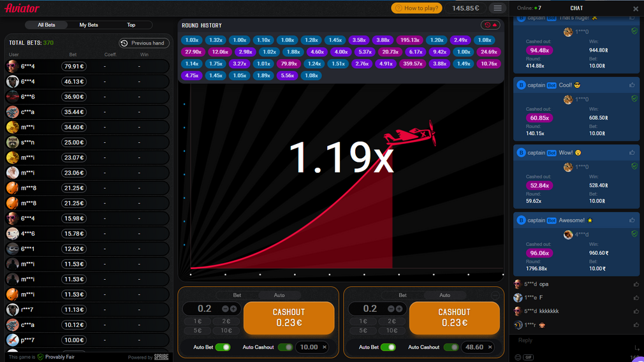Click the 48.60 auto cashout input
The height and width of the screenshot is (362, 644).
[x=474, y=347]
